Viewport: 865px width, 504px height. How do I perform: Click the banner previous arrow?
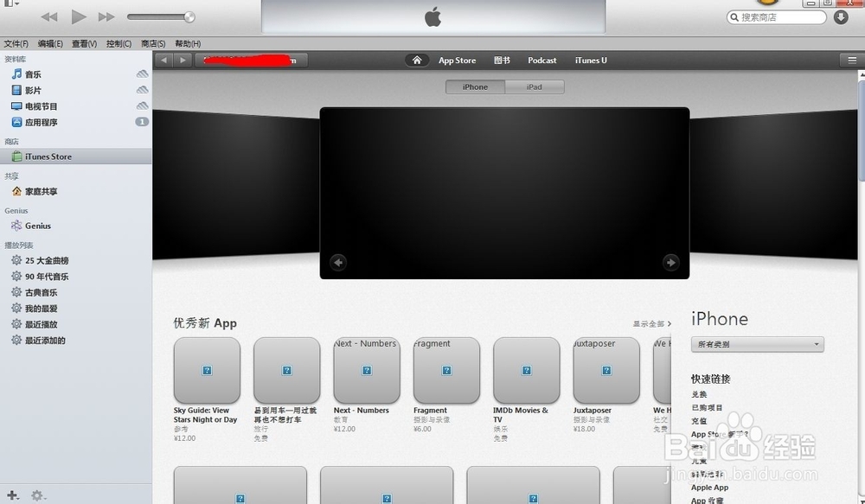click(338, 263)
